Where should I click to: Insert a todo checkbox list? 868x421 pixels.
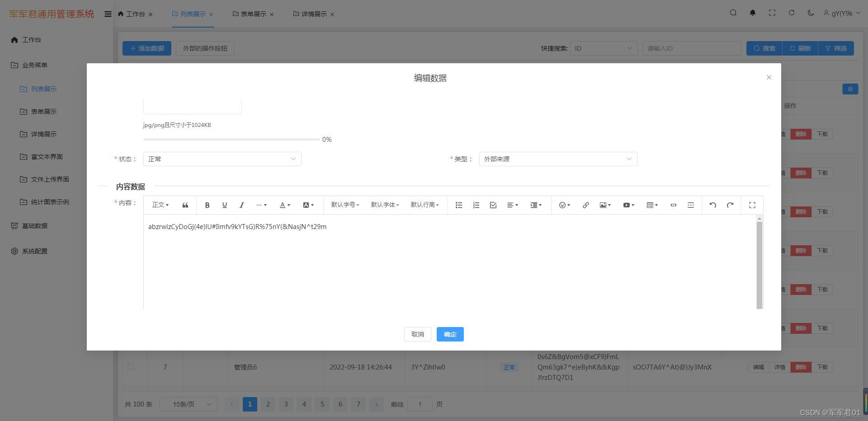[493, 205]
